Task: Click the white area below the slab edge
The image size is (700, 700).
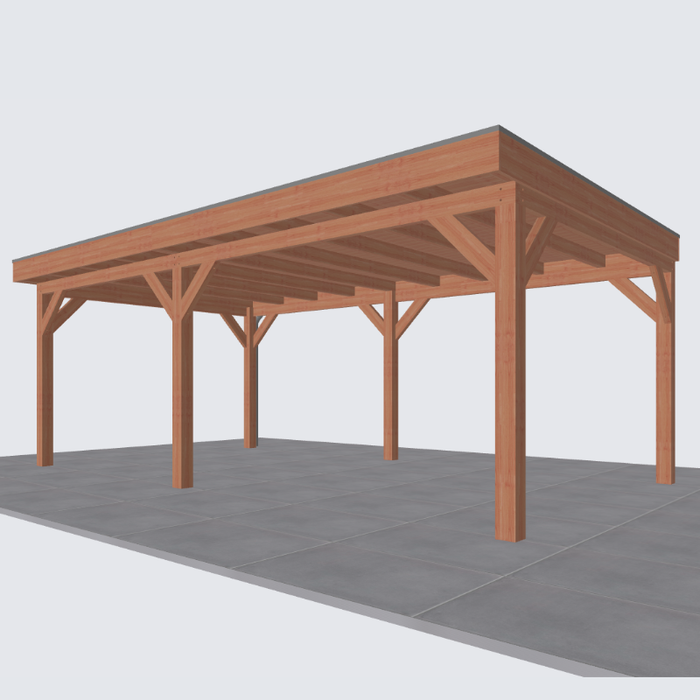Action: pyautogui.click(x=150, y=640)
